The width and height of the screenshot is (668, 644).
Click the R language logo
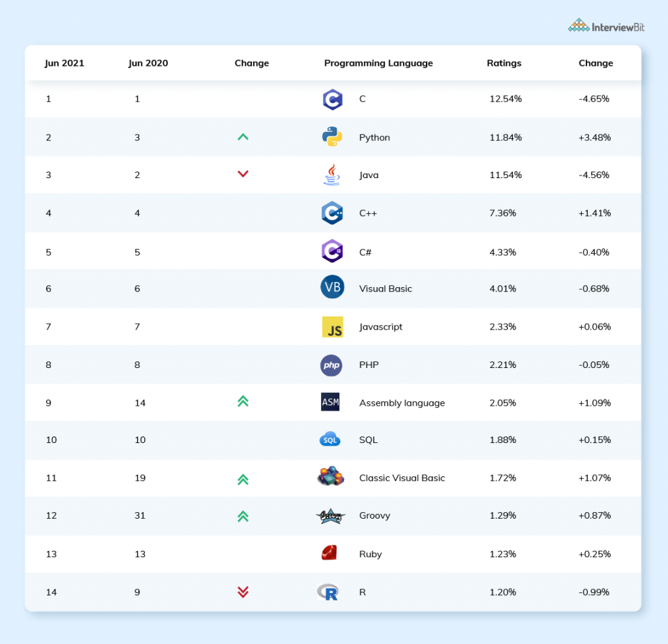(x=327, y=592)
